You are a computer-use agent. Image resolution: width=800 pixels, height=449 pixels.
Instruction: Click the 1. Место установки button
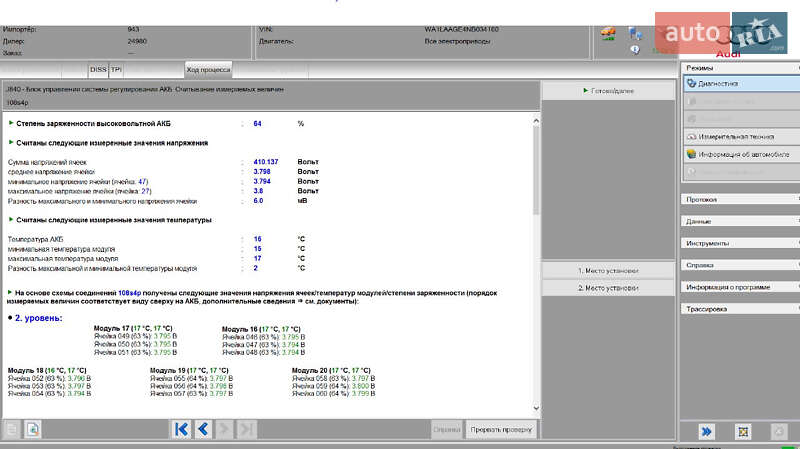[608, 271]
